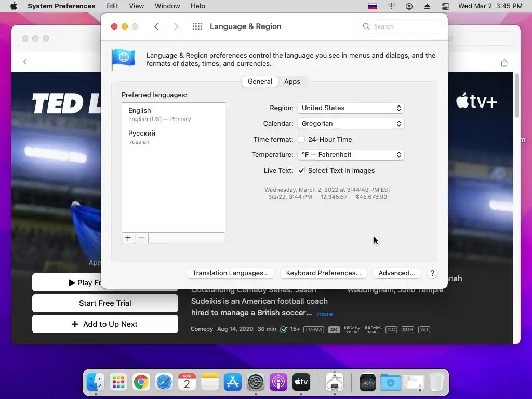
Task: Go back in the TV app window
Action: click(25, 62)
